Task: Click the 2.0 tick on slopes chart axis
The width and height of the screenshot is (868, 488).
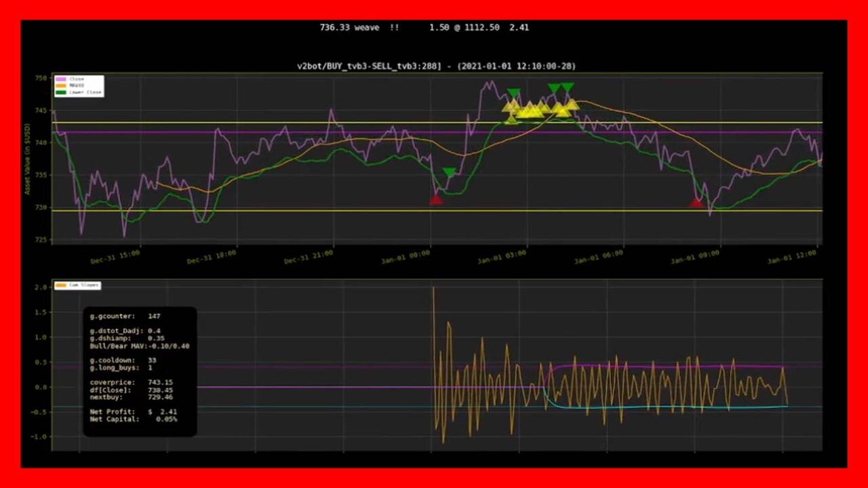Action: click(x=42, y=287)
